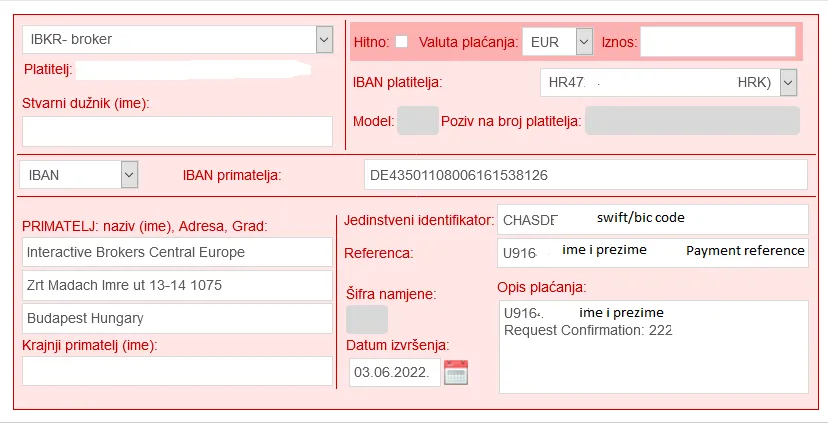Tick the Hitno checkbox
This screenshot has height=429, width=828.
(401, 42)
